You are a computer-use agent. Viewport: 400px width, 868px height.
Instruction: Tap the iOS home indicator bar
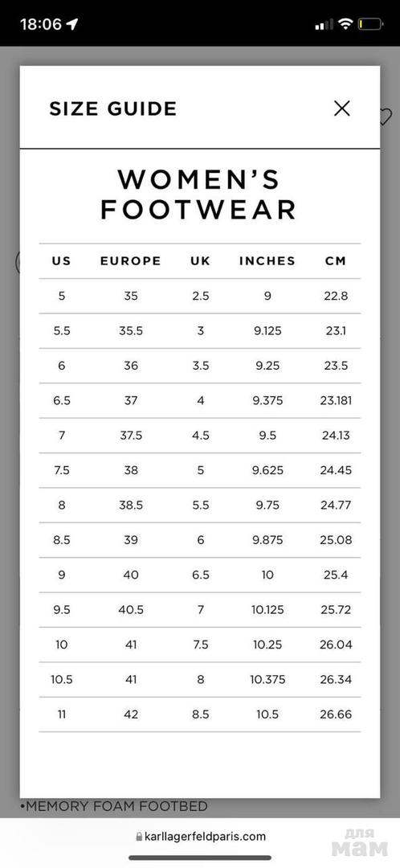tap(200, 858)
